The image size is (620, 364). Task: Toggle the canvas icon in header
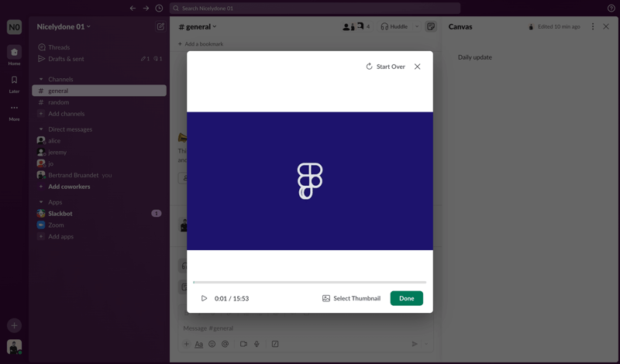(x=431, y=26)
